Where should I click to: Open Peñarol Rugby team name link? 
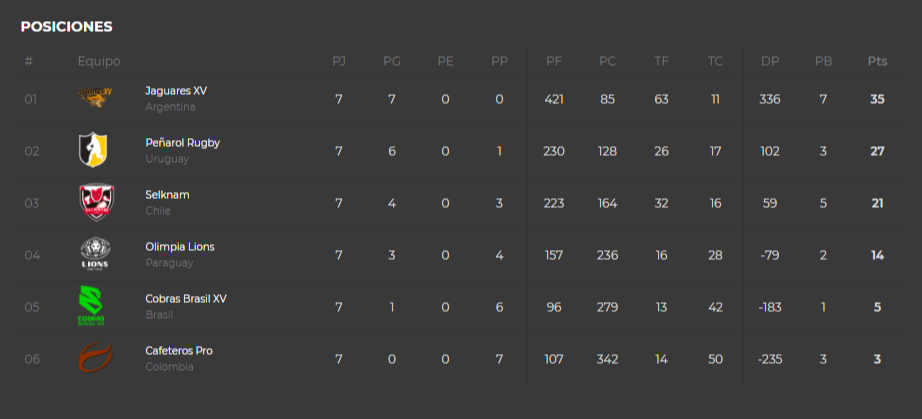click(182, 143)
